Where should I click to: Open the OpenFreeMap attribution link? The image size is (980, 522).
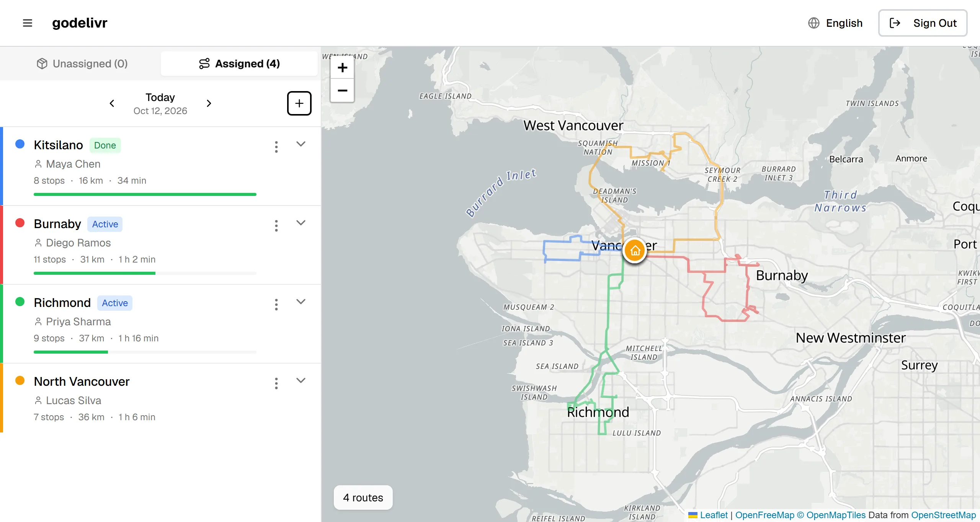pos(764,515)
